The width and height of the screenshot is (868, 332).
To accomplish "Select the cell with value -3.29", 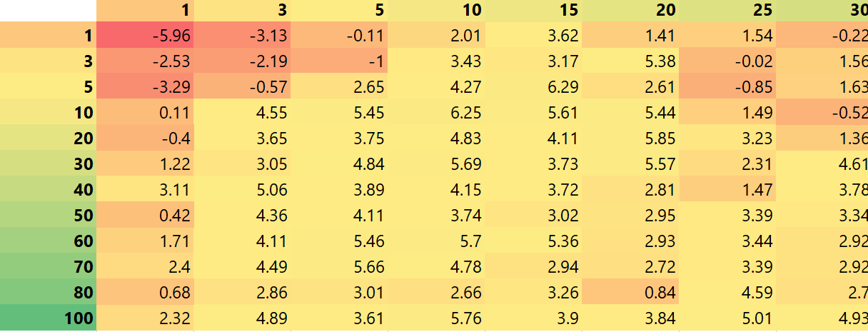I will point(145,86).
